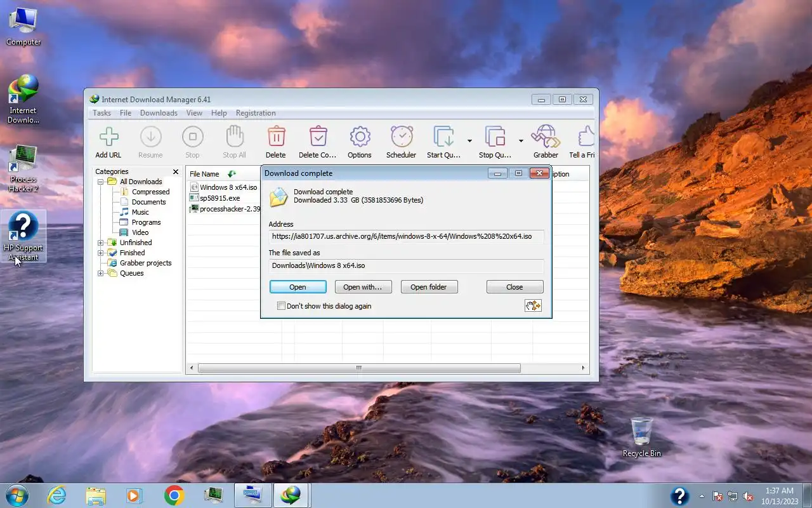Open the Registration menu

pyautogui.click(x=256, y=113)
